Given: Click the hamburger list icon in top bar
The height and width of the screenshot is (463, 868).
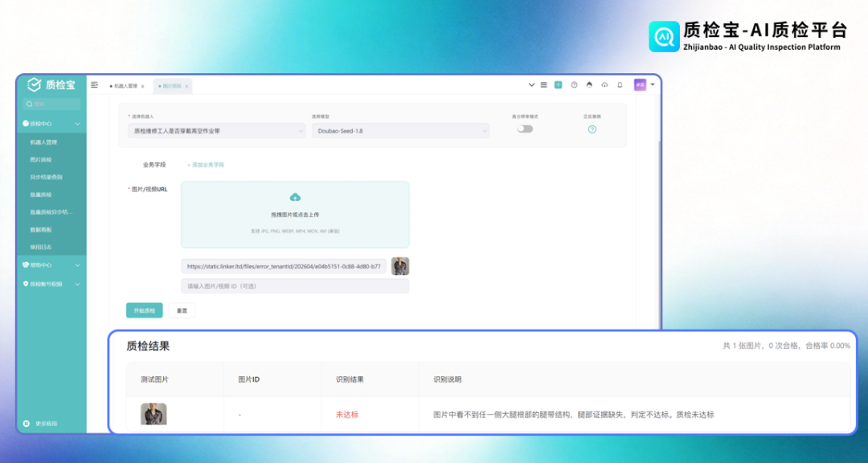Looking at the screenshot, I should pos(543,84).
